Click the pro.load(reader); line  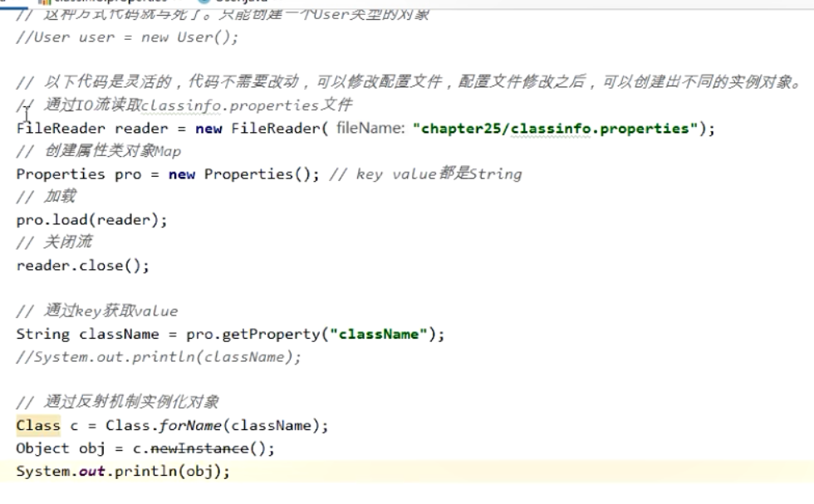pos(92,219)
